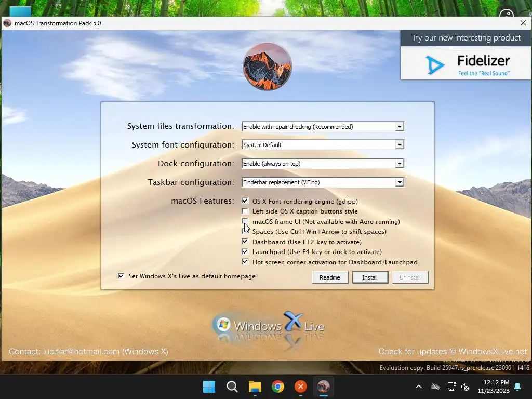This screenshot has height=399, width=532.
Task: Click the cloud sync tray icon
Action: coord(435,387)
